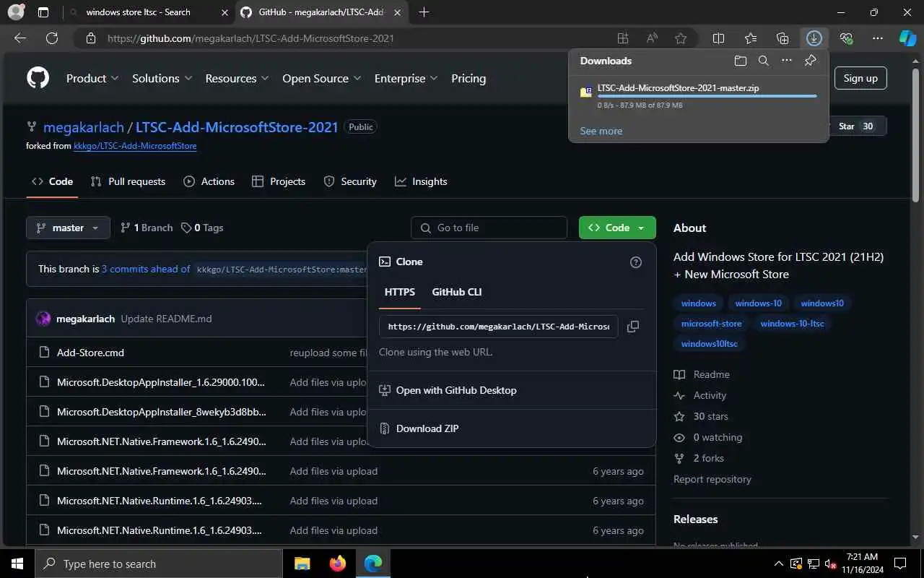Open clone help question mark icon
This screenshot has height=578, width=924.
tap(636, 262)
